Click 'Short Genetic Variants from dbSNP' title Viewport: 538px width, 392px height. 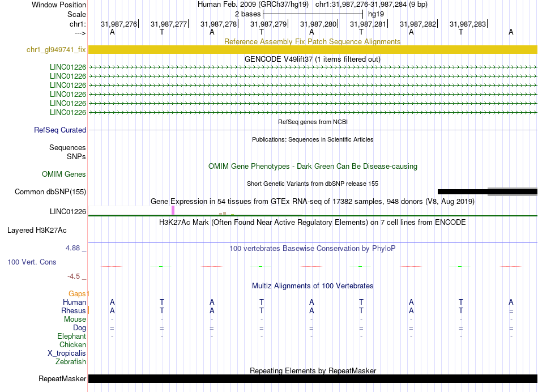(313, 184)
